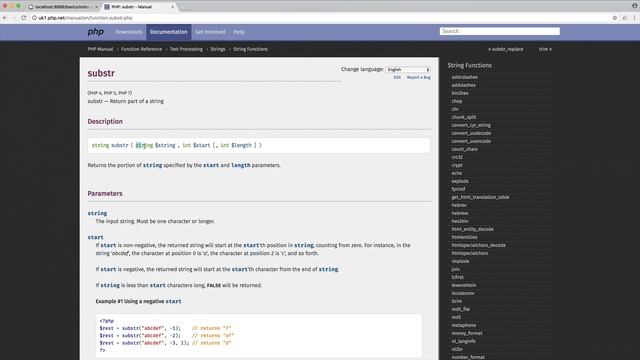The width and height of the screenshot is (640, 360).
Task: Open convert_cyr_string in the sidebar
Action: pyautogui.click(x=471, y=125)
